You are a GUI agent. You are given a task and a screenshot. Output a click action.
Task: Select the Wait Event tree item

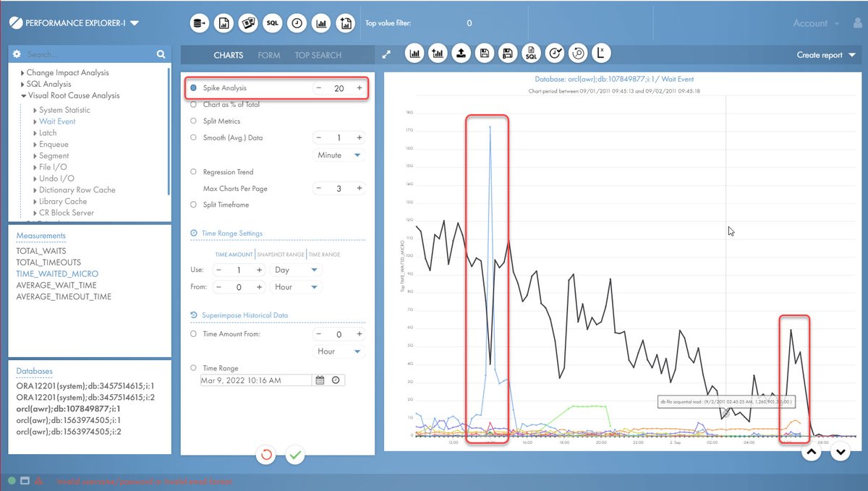pyautogui.click(x=57, y=121)
